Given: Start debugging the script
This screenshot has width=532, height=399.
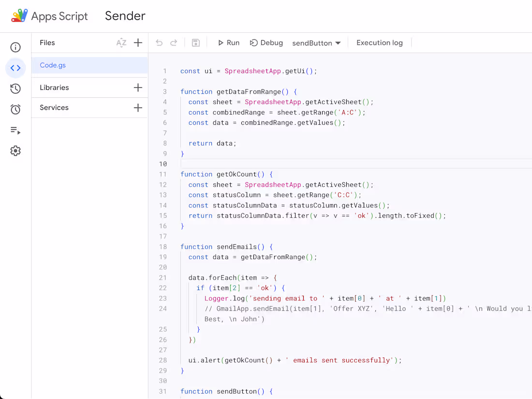Looking at the screenshot, I should pyautogui.click(x=266, y=43).
